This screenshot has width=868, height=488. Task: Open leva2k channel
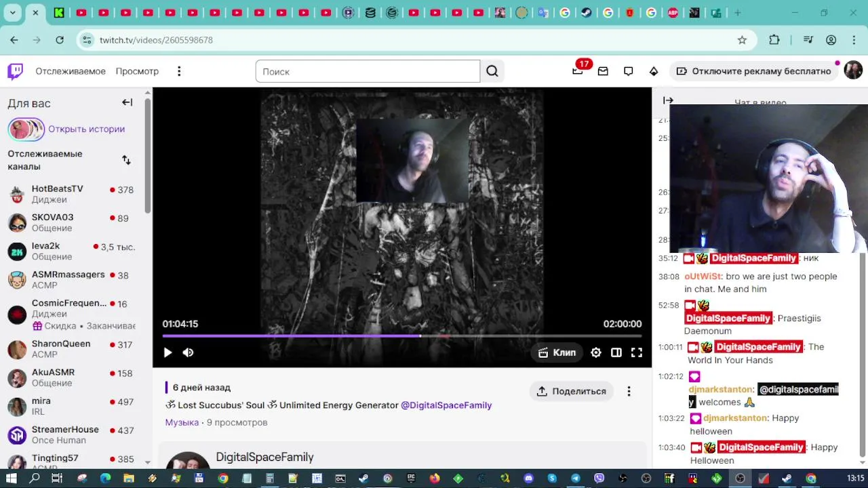click(72, 251)
